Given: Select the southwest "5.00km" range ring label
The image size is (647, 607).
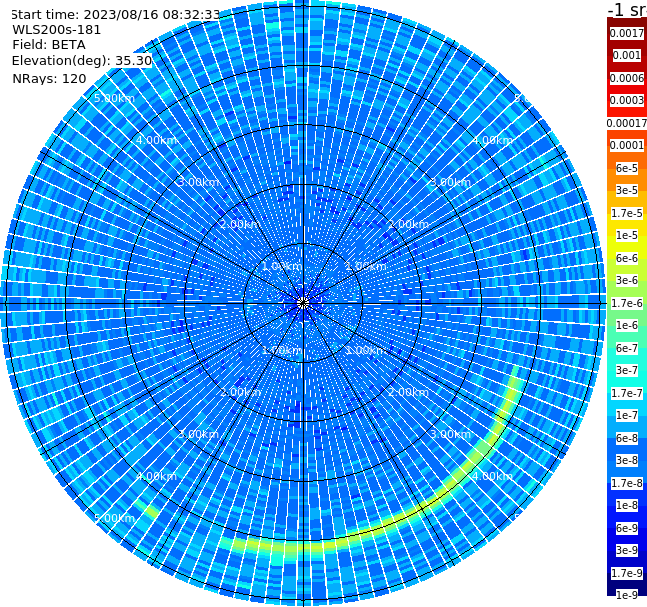Looking at the screenshot, I should click(114, 518).
